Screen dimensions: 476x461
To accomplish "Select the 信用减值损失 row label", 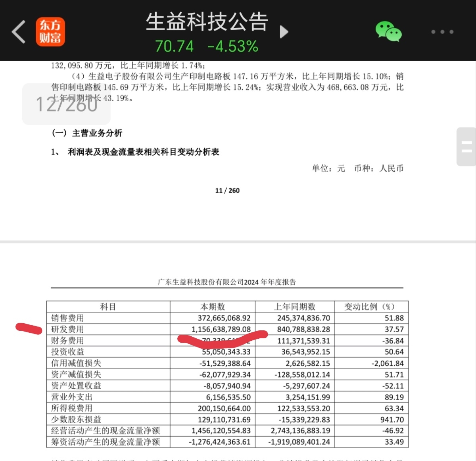I will [x=76, y=363].
